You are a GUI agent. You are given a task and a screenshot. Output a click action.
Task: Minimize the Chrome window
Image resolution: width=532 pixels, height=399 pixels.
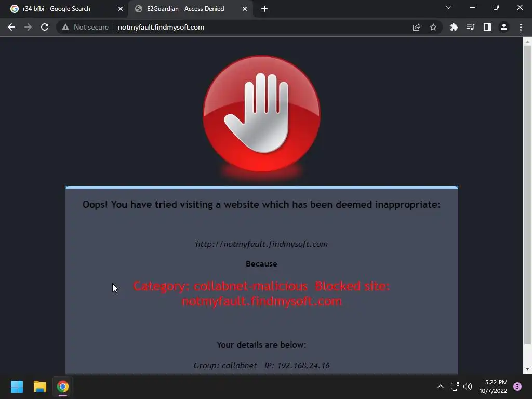click(472, 7)
